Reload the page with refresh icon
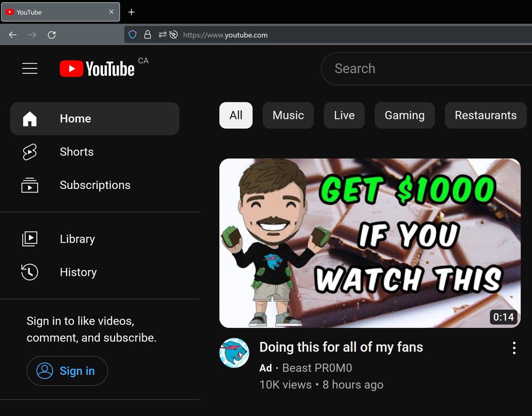The height and width of the screenshot is (416, 532). pyautogui.click(x=52, y=35)
